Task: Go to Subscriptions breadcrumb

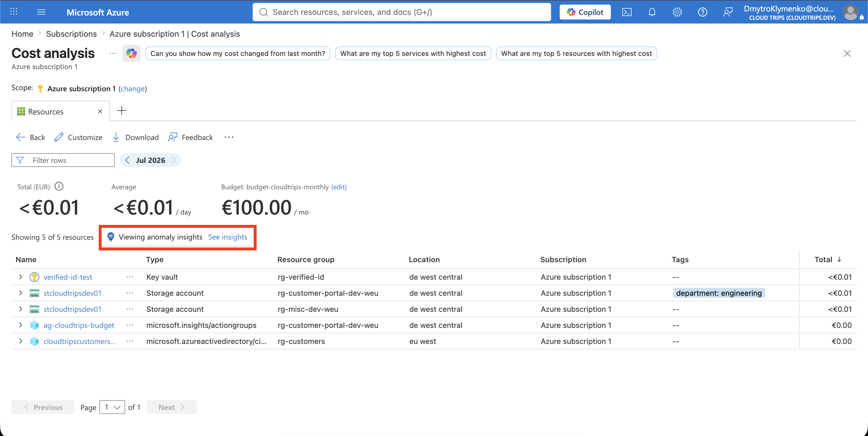Action: pyautogui.click(x=71, y=34)
